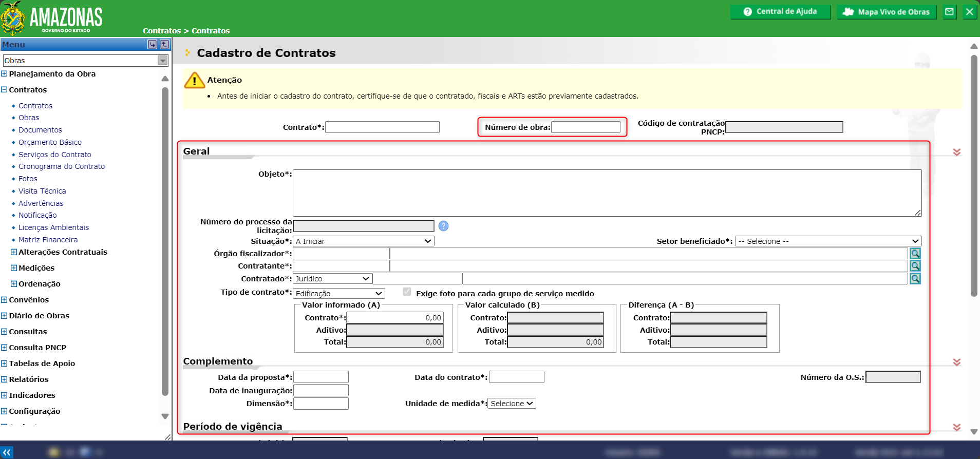
Task: Open the Unidade de medida dropdown
Action: (512, 404)
